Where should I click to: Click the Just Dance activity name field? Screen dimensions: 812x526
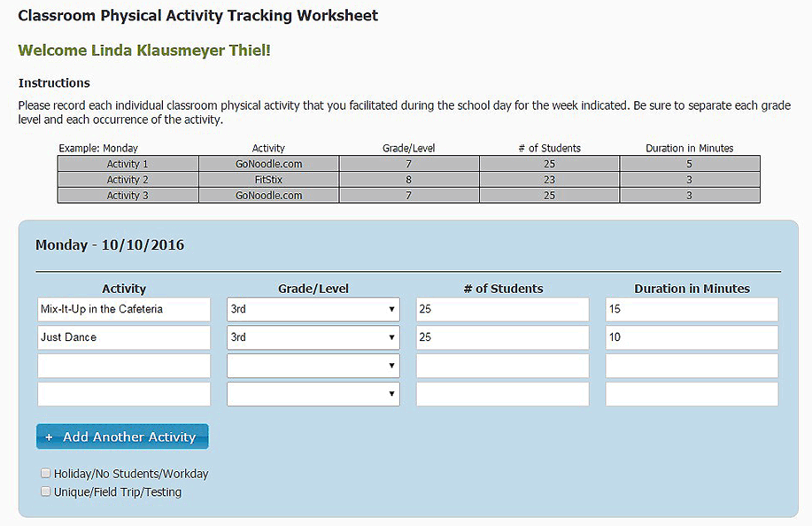point(123,337)
